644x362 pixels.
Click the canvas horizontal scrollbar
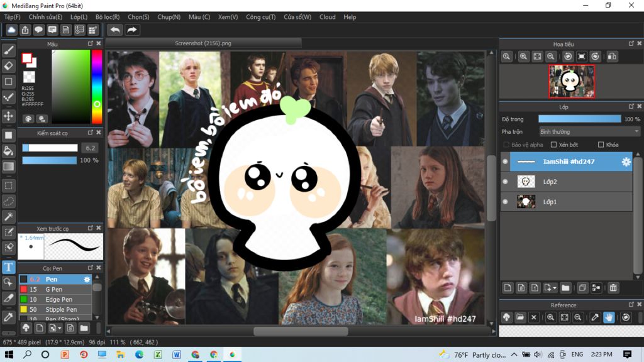pos(301,331)
